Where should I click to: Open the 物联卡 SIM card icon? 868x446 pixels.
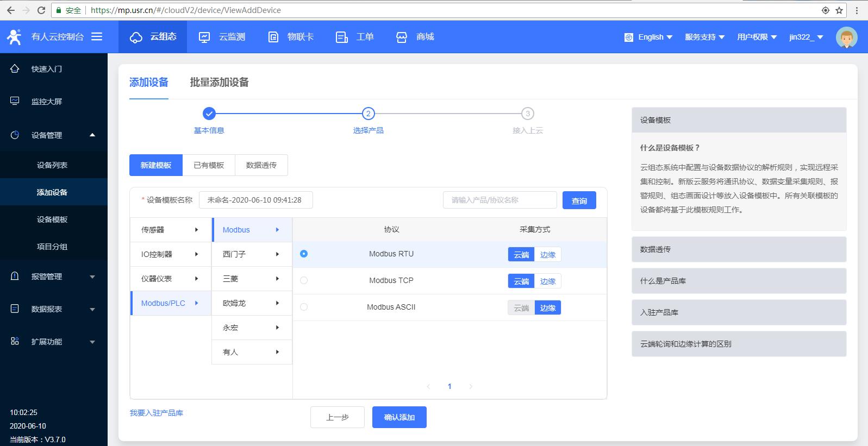point(273,37)
